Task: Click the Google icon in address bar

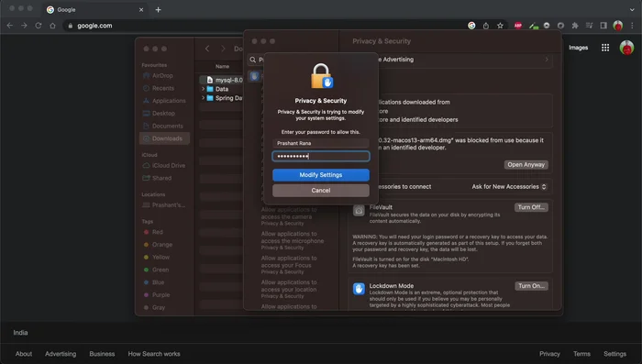Action: (471, 26)
